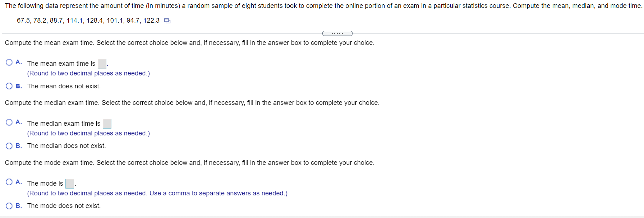Image resolution: width=644 pixels, height=218 pixels.
Task: Click 'The mode is' label text
Action: click(45, 184)
